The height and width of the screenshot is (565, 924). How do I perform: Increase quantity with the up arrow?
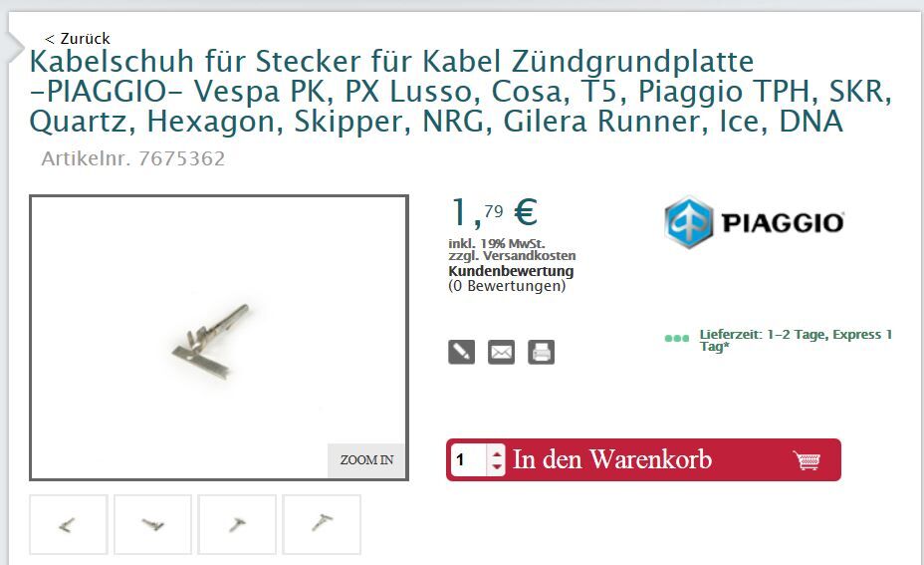pyautogui.click(x=497, y=453)
